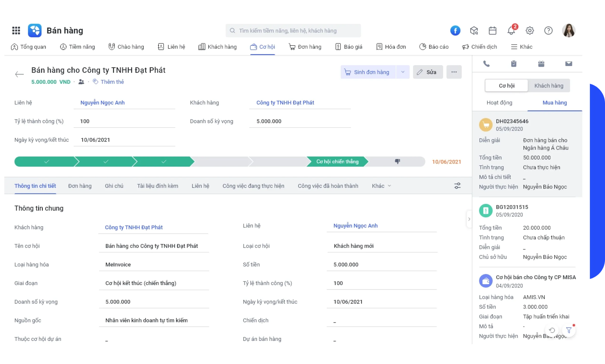Go to Báo cáo menu
The width and height of the screenshot is (605, 364).
pos(434,47)
